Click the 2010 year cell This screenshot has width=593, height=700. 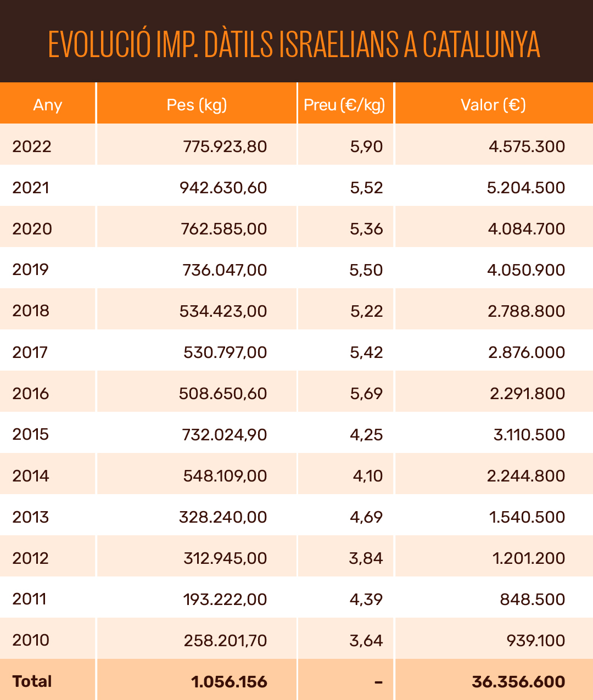31,640
